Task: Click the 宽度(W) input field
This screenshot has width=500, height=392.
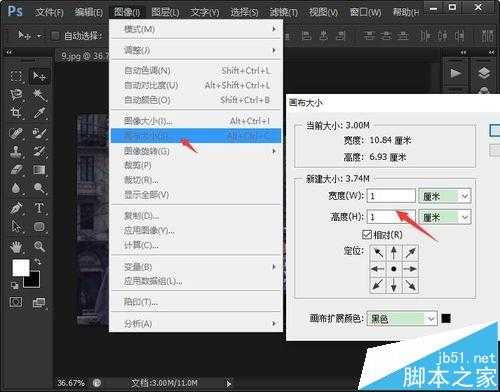Action: [x=391, y=196]
